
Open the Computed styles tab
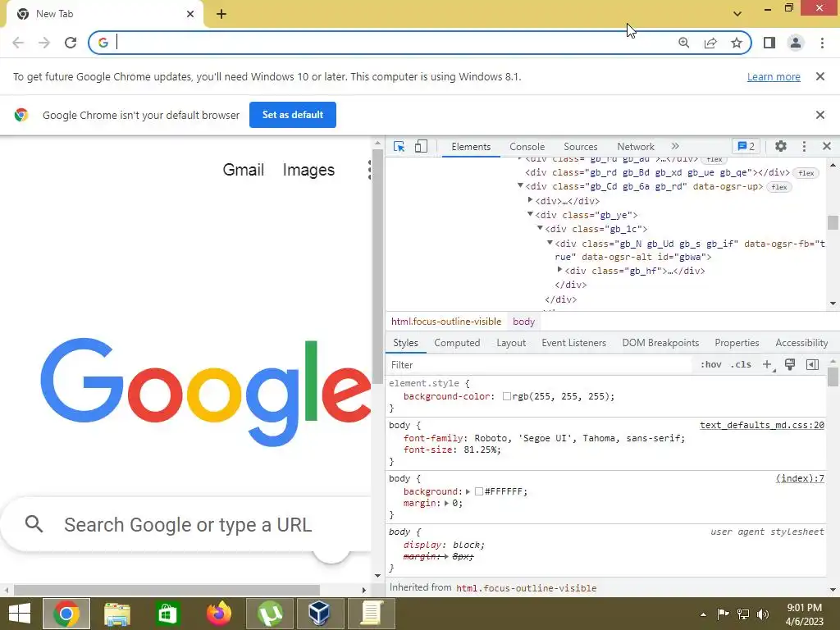tap(457, 343)
